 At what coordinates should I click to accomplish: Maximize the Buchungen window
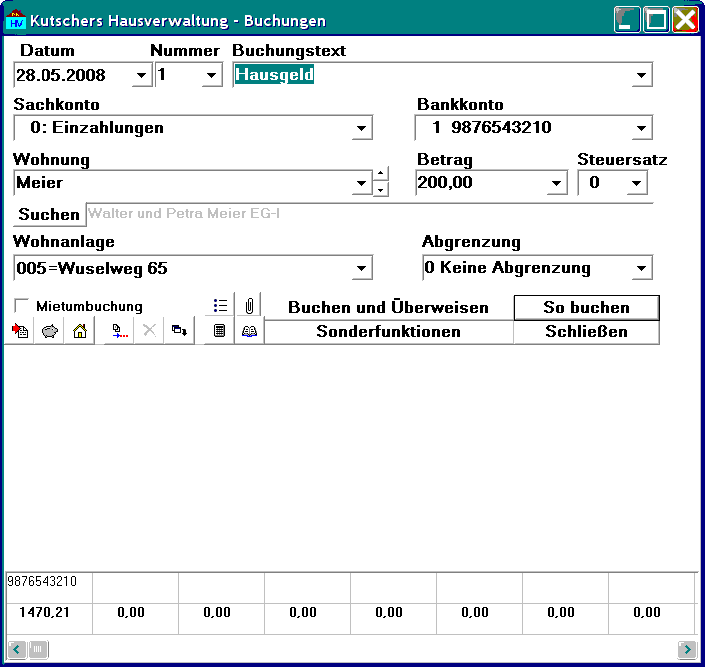click(656, 20)
